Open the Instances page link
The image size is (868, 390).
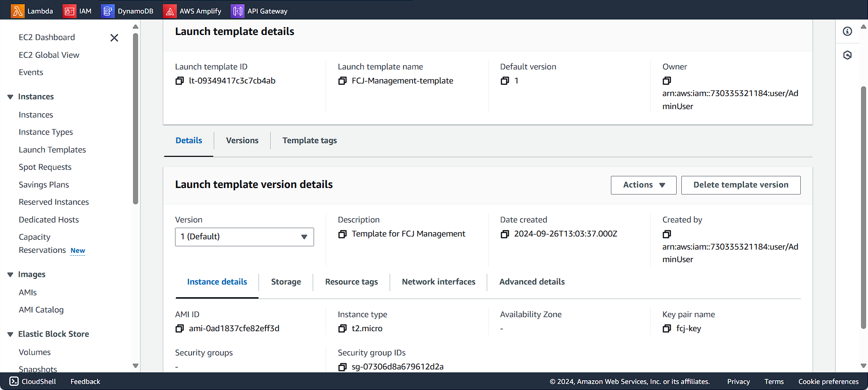(36, 115)
